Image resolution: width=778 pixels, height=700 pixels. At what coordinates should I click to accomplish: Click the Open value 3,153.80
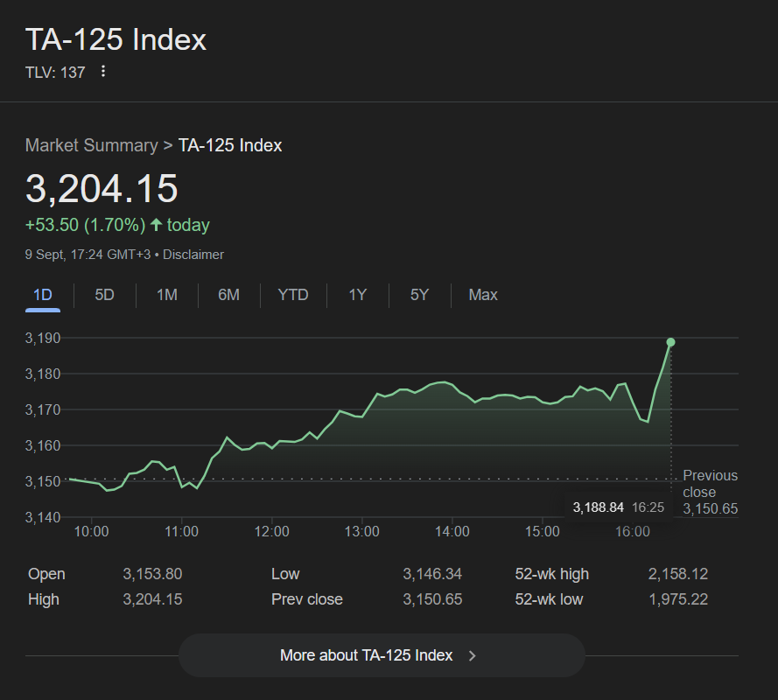(153, 574)
